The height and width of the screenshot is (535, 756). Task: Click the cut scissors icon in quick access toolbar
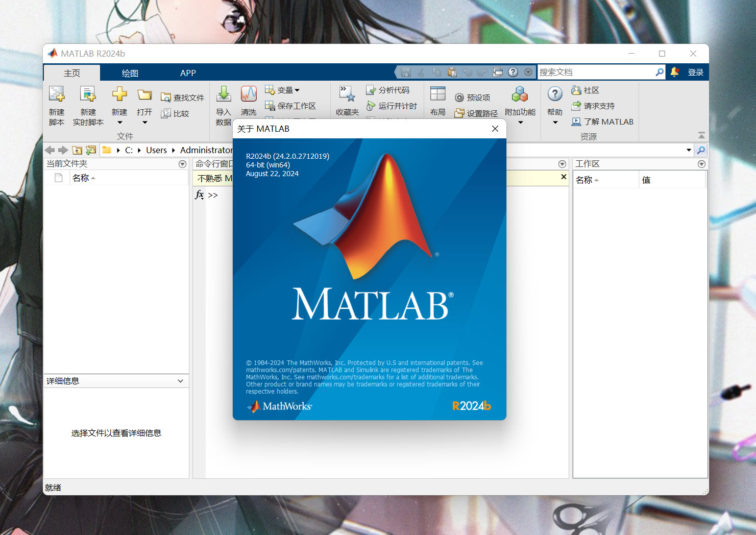click(x=421, y=72)
